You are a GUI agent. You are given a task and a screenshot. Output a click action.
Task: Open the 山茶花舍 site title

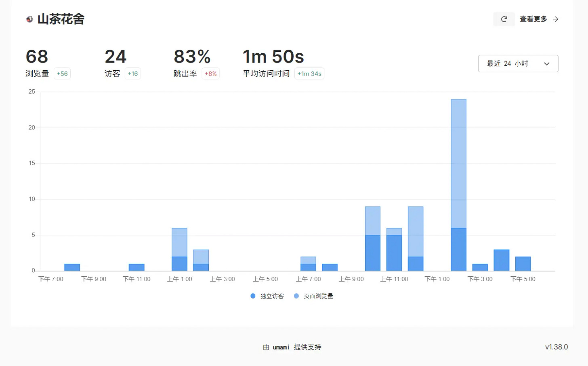tap(61, 19)
